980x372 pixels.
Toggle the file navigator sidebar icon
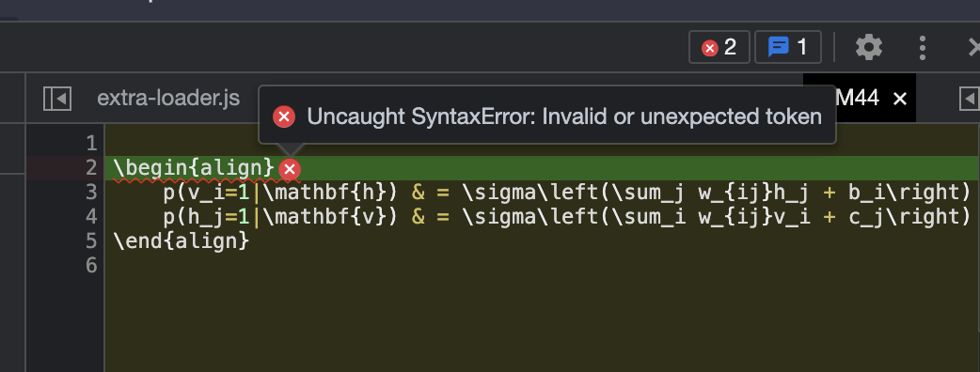pyautogui.click(x=56, y=99)
